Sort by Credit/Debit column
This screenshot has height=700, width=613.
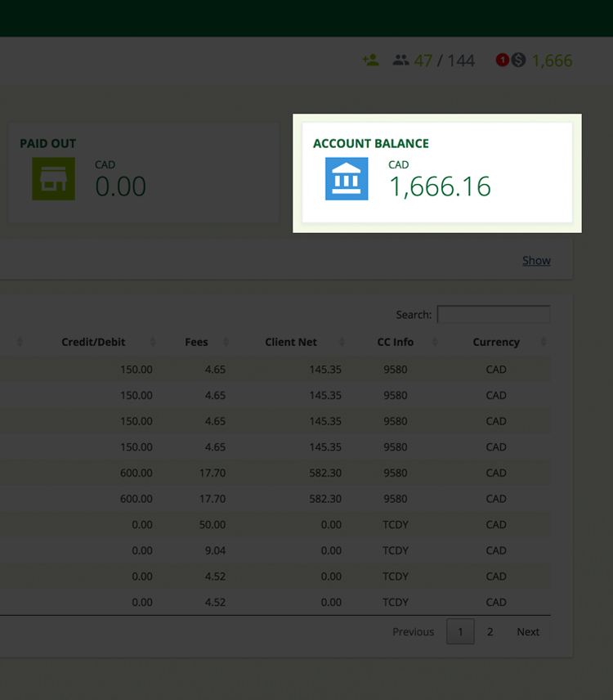point(93,342)
